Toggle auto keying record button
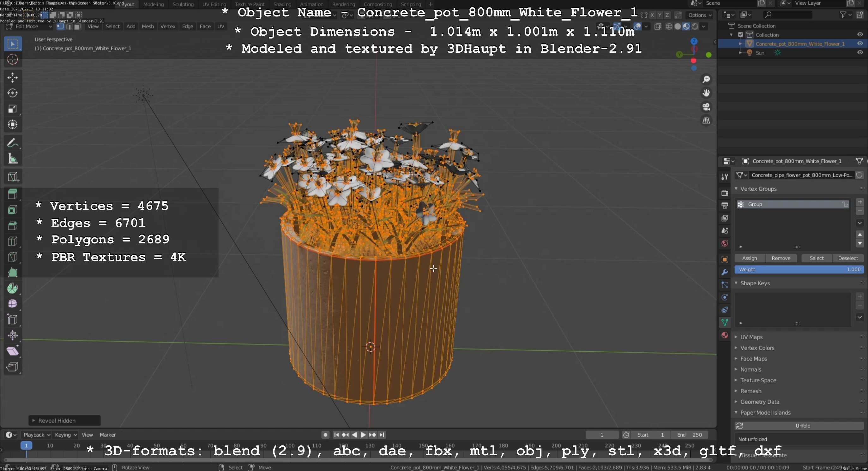Screen dimensions: 868x471 pyautogui.click(x=325, y=435)
